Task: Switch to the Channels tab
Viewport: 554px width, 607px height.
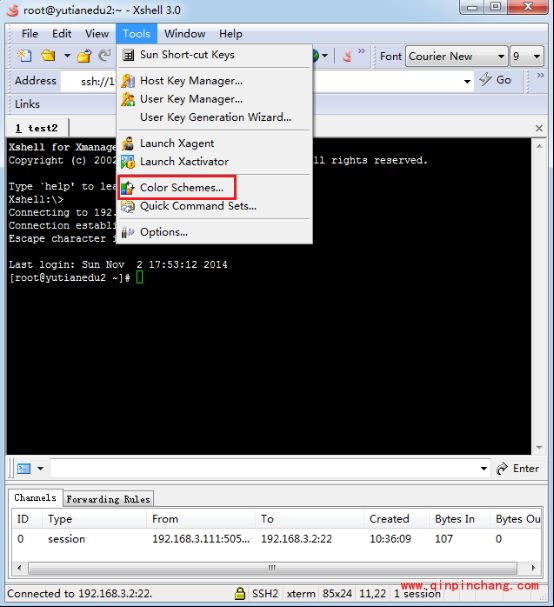Action: (35, 498)
